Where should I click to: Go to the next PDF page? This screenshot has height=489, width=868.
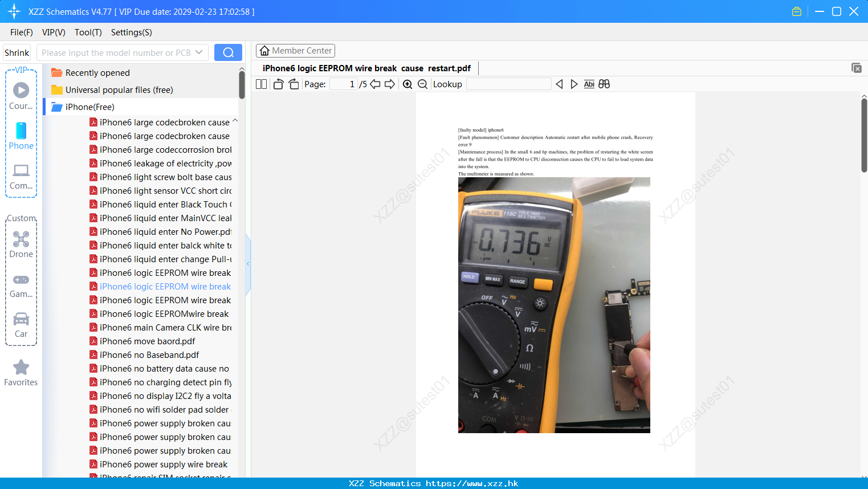pyautogui.click(x=390, y=84)
